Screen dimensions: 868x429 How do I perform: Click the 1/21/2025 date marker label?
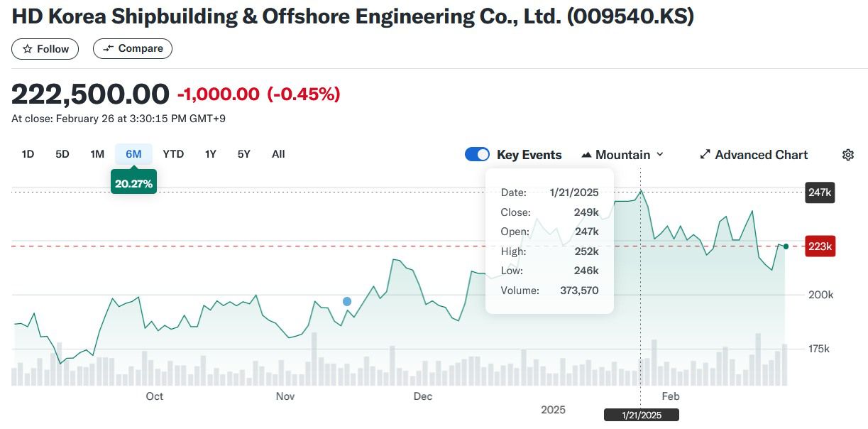[641, 415]
